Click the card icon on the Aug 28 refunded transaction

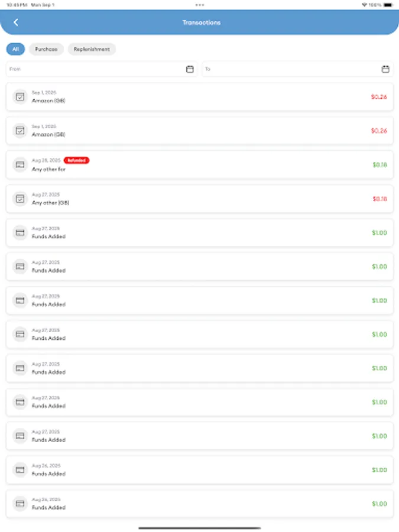click(x=20, y=164)
